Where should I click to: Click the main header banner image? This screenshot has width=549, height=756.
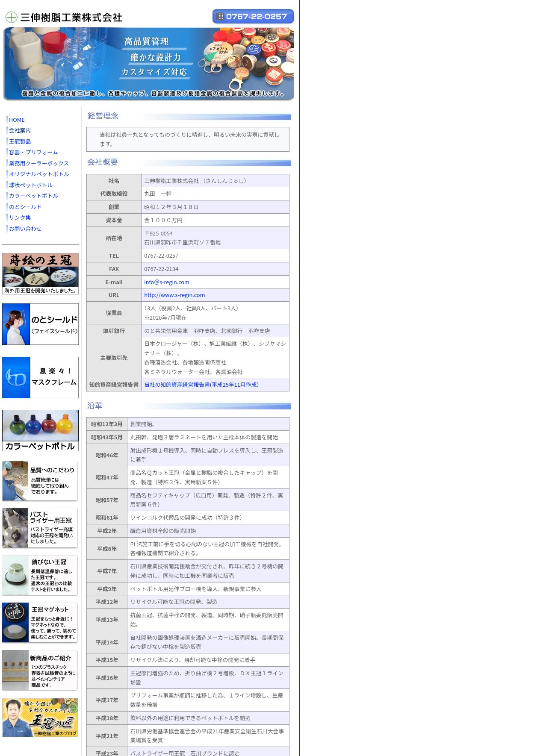coord(148,64)
